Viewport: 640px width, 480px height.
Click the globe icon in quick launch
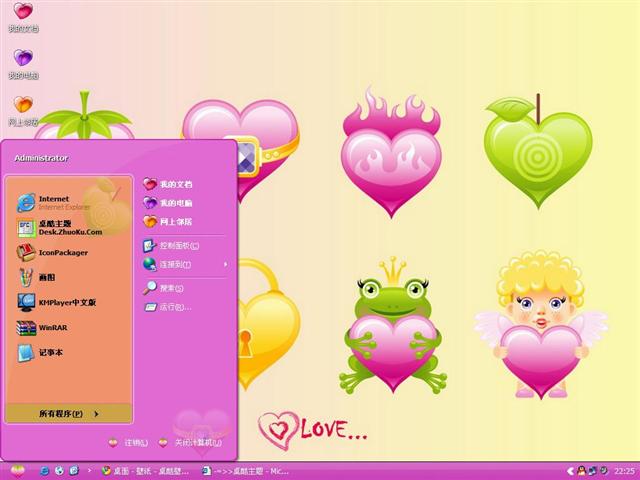pos(59,471)
